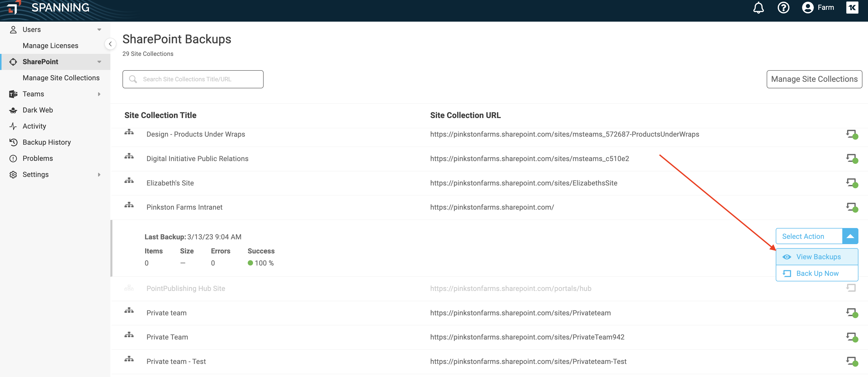Select View Backups from dropdown menu
The image size is (868, 377).
[x=818, y=256]
